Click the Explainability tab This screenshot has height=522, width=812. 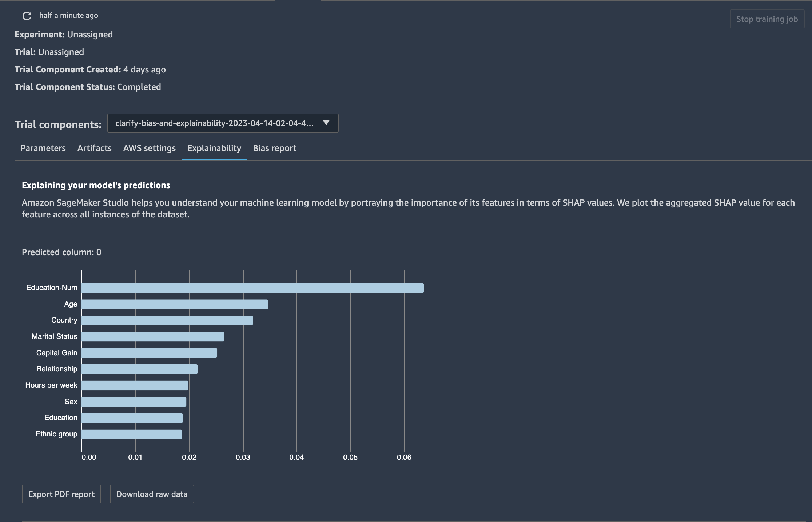pos(214,148)
